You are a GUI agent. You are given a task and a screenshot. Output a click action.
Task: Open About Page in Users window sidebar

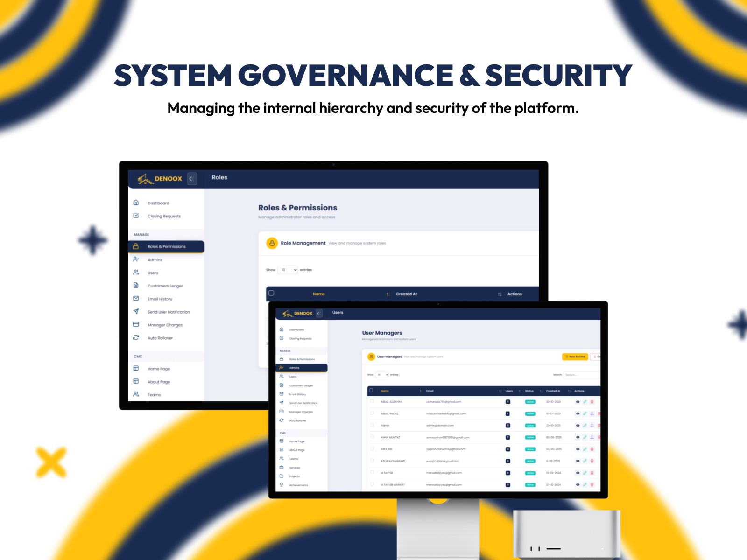(x=296, y=450)
